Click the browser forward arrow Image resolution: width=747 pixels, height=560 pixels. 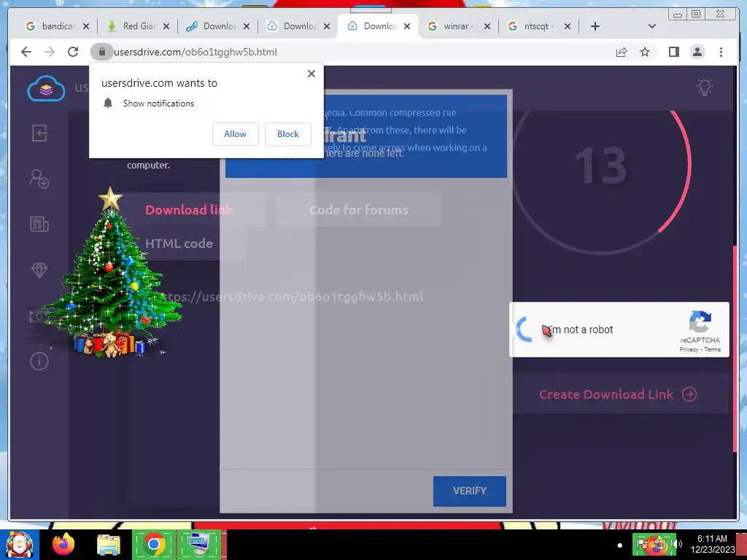[x=50, y=52]
